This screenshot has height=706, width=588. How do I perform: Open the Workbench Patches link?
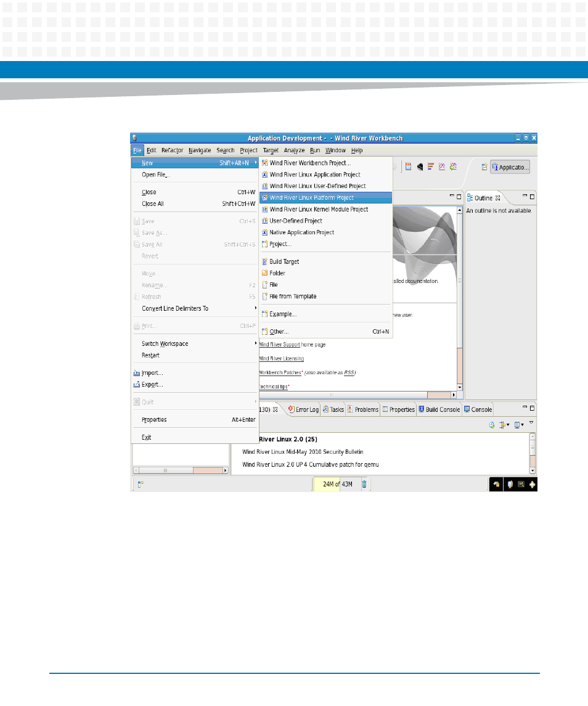click(280, 373)
